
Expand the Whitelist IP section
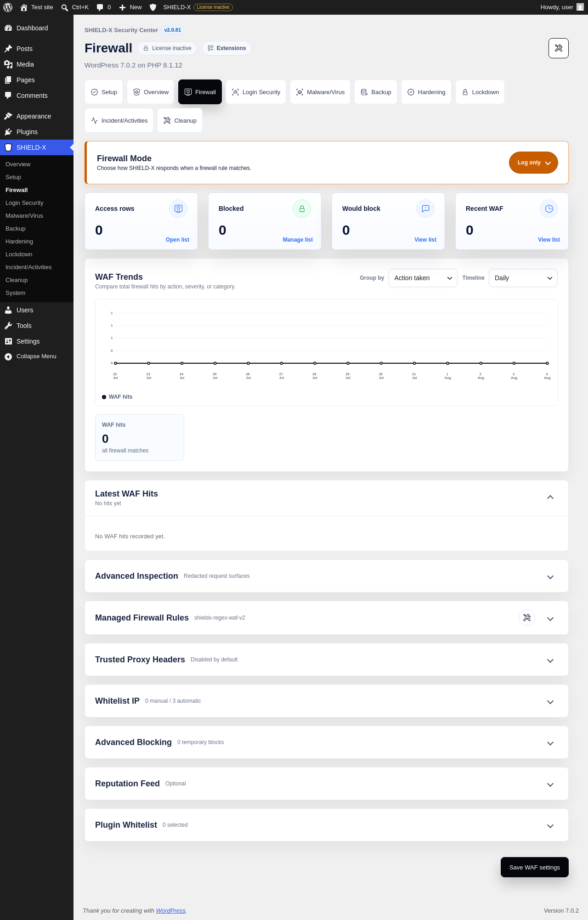550,702
